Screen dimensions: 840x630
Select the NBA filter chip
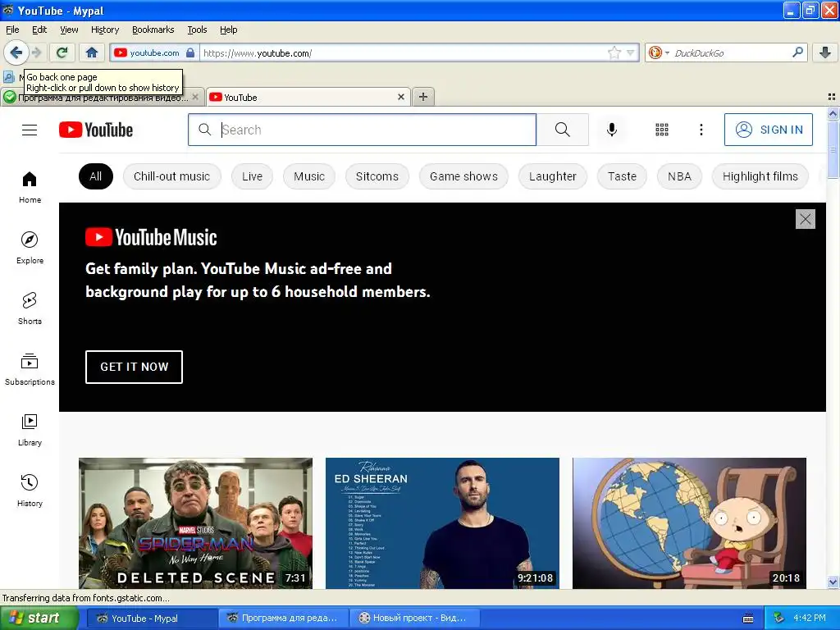pos(679,176)
